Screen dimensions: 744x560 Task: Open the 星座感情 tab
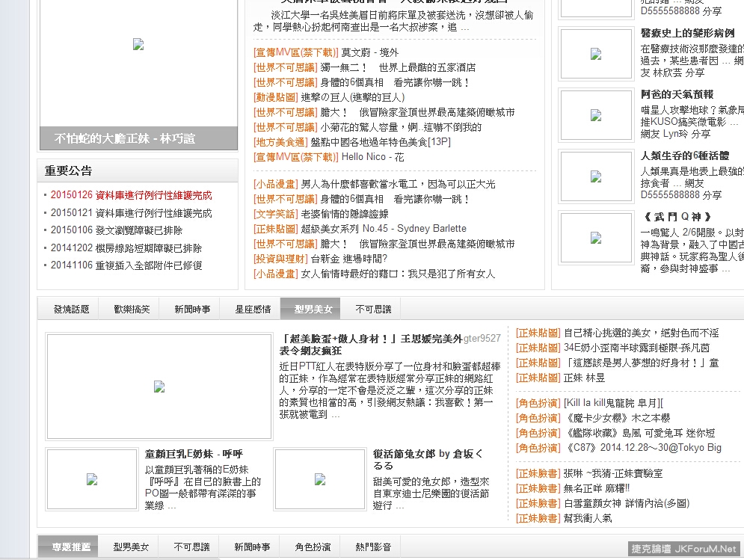tap(253, 309)
